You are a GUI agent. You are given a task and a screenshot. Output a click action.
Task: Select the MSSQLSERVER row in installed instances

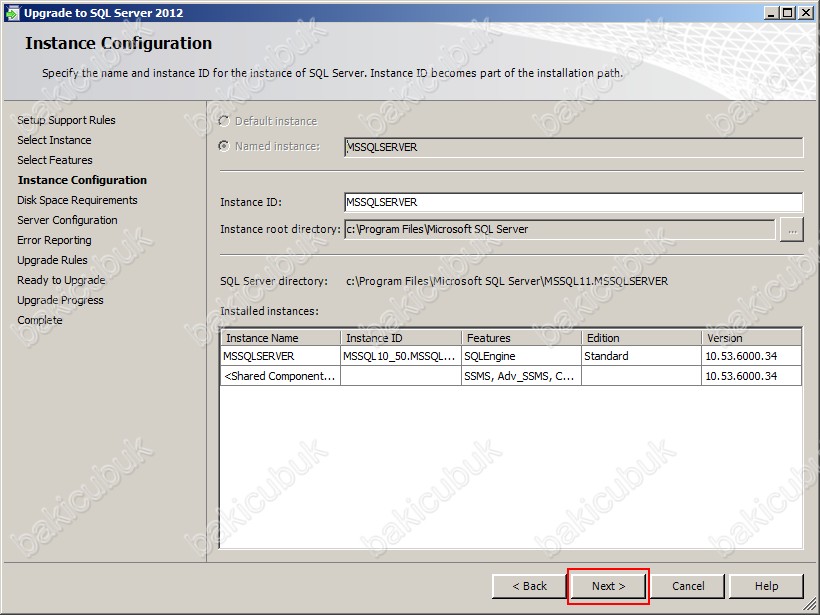coord(511,356)
